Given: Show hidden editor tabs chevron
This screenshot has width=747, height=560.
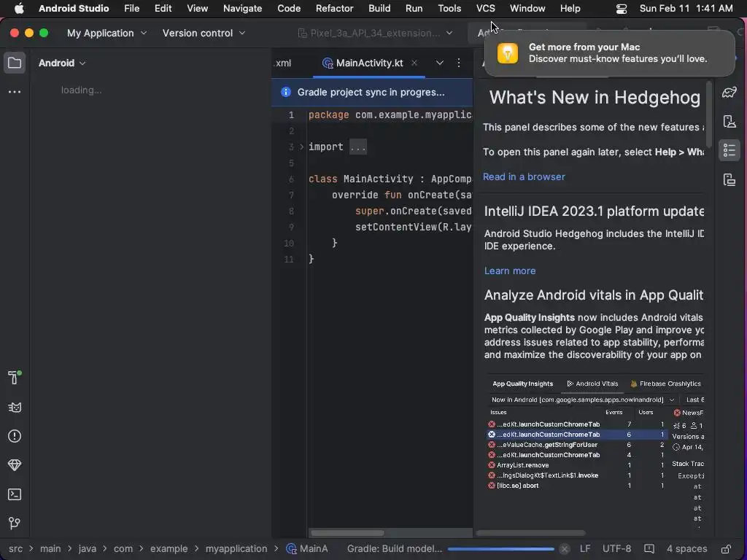Looking at the screenshot, I should pos(439,63).
